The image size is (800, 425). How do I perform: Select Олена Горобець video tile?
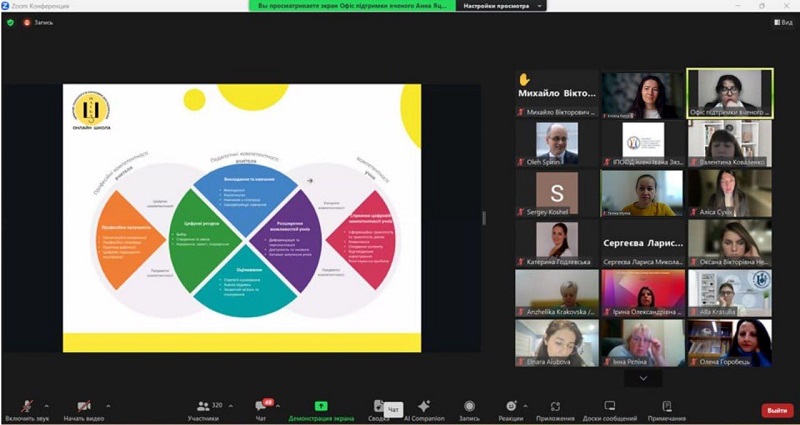point(730,343)
